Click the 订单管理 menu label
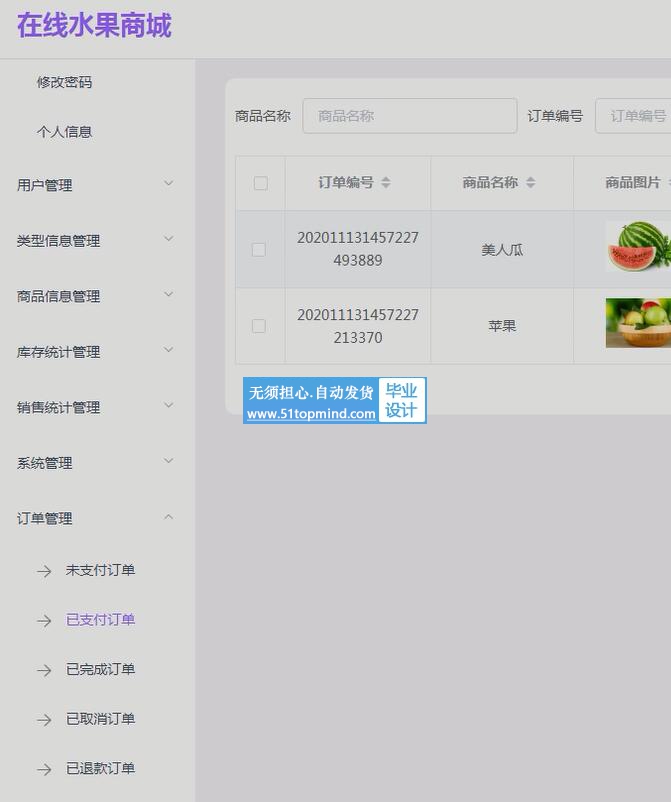The width and height of the screenshot is (671, 802). [x=44, y=518]
